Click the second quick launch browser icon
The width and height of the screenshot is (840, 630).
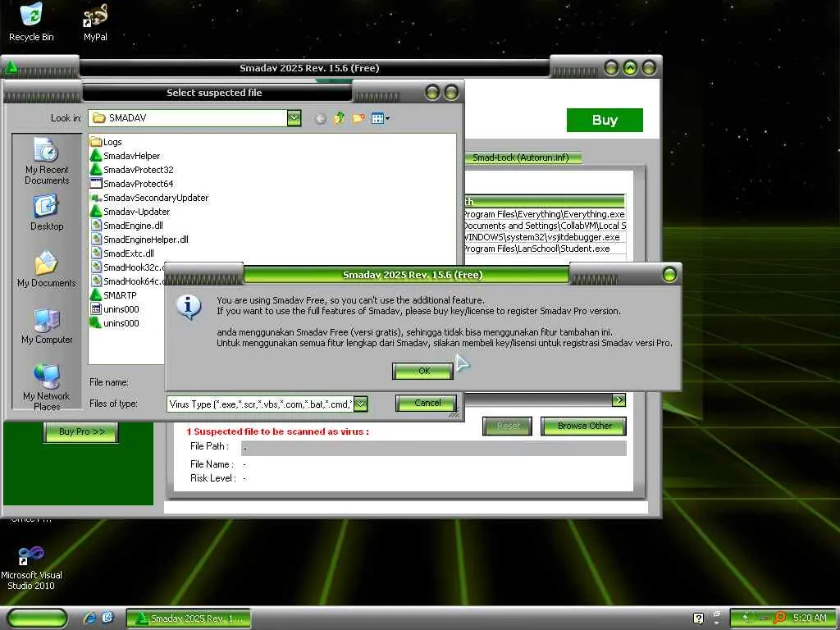pyautogui.click(x=107, y=618)
